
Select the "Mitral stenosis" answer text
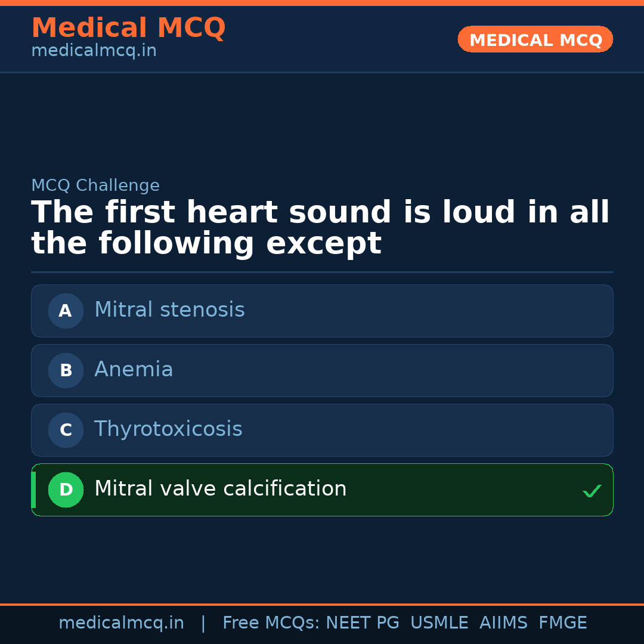coord(169,310)
